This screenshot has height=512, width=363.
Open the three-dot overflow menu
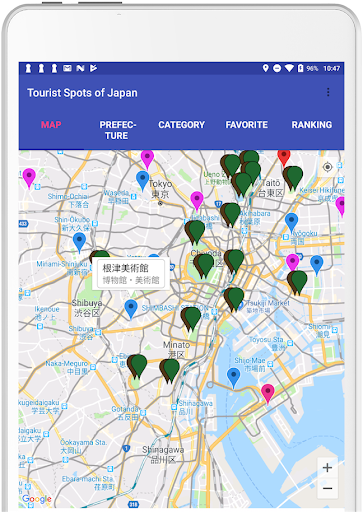pyautogui.click(x=328, y=92)
